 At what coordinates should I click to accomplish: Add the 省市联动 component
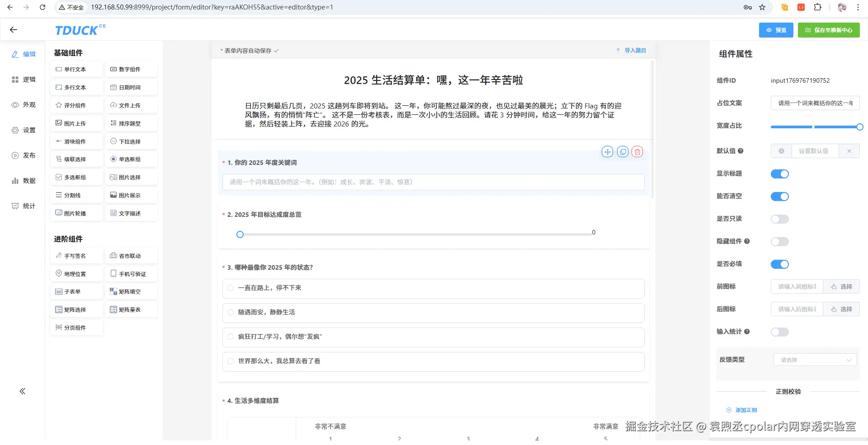[132, 256]
